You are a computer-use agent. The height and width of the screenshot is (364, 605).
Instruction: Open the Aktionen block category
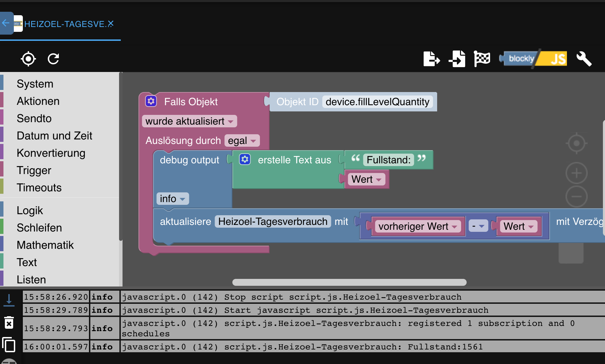tap(38, 101)
